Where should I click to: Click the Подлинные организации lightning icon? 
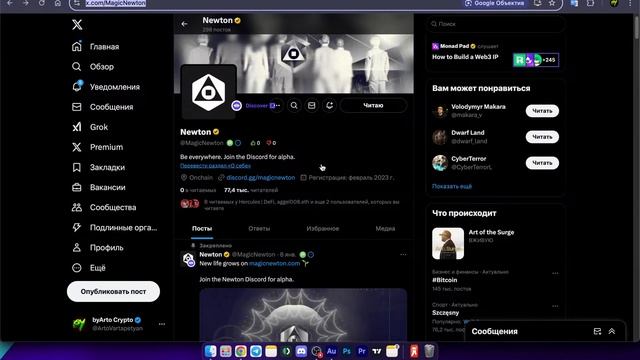pos(77,227)
